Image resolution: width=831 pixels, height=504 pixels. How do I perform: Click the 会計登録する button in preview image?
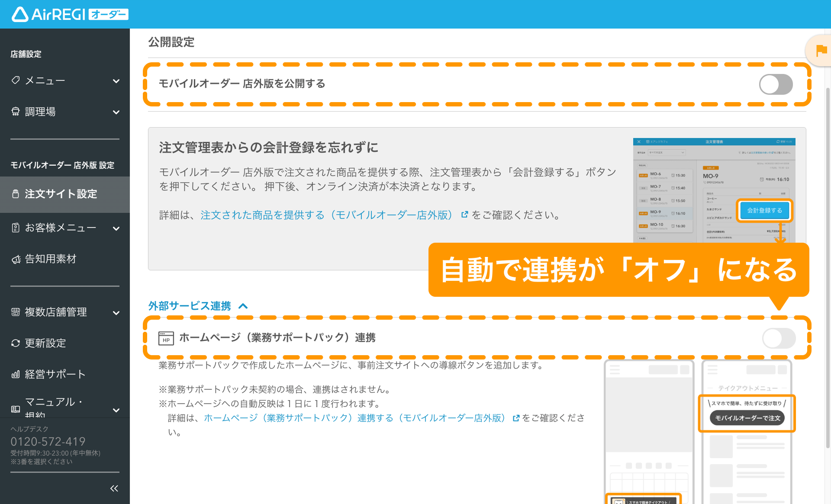[764, 211]
